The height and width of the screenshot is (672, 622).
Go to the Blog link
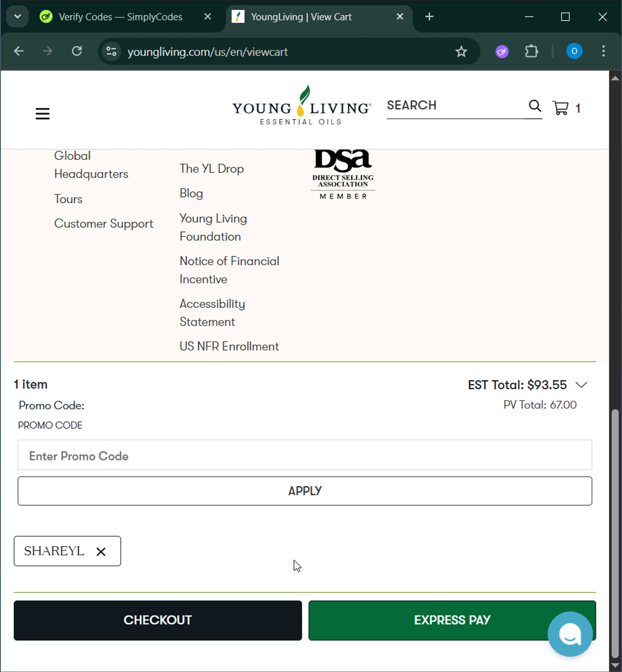tap(191, 194)
